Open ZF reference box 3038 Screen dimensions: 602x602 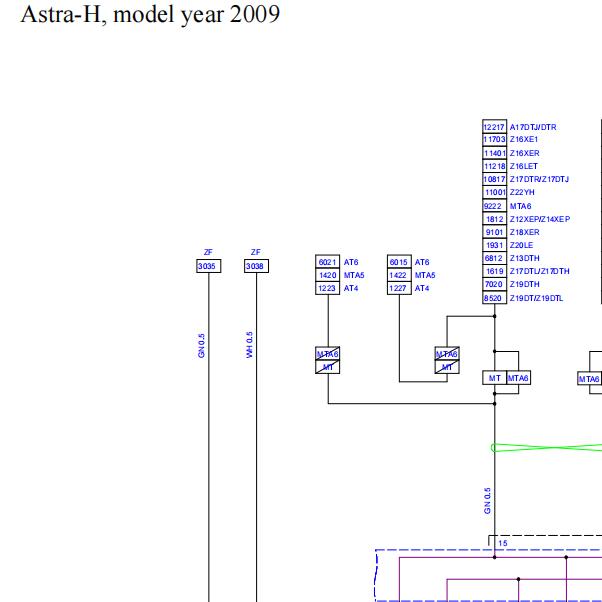pyautogui.click(x=256, y=266)
